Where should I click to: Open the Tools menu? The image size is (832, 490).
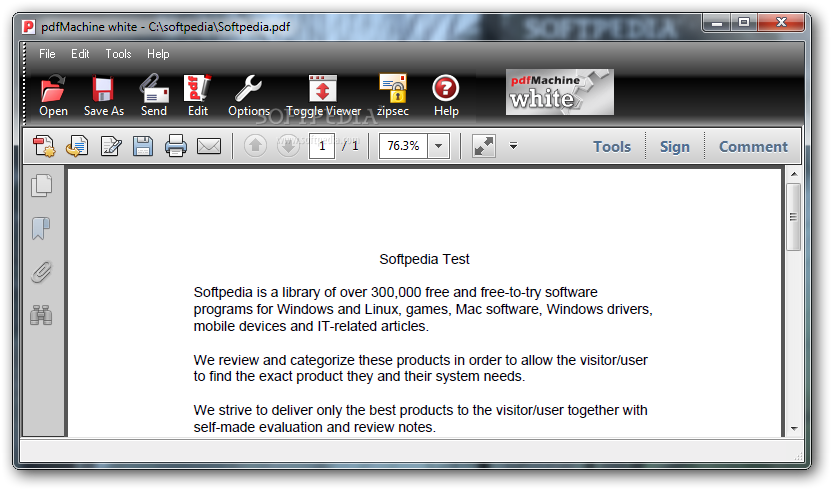(118, 54)
